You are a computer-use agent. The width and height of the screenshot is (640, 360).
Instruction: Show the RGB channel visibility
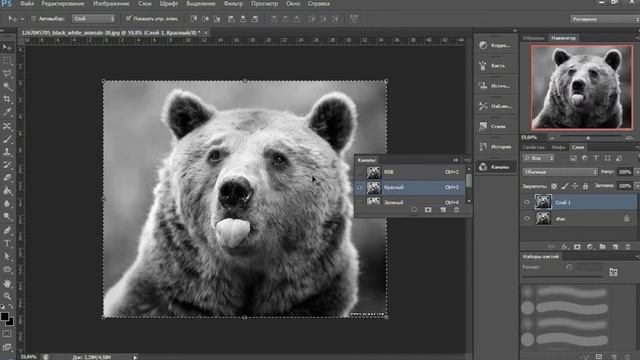click(x=360, y=172)
